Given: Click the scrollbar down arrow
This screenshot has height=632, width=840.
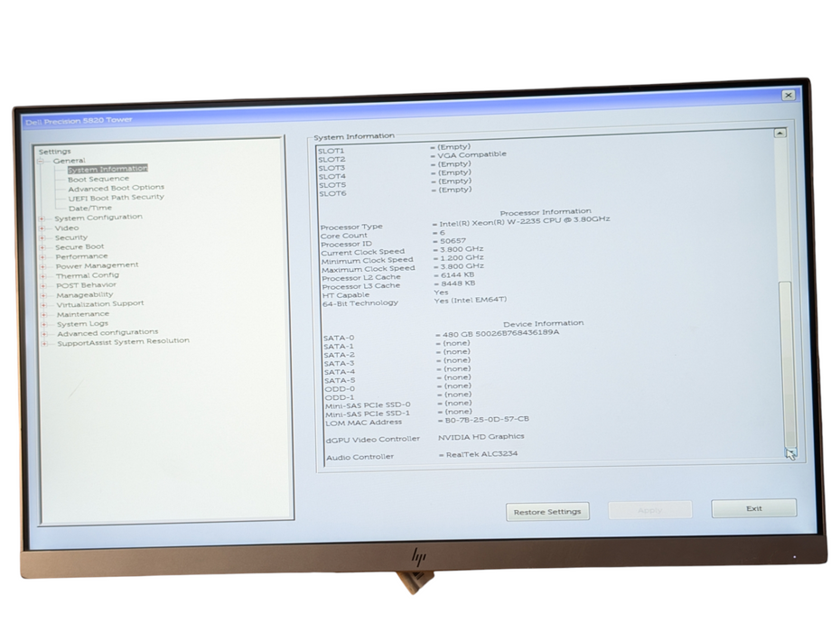Looking at the screenshot, I should (790, 453).
